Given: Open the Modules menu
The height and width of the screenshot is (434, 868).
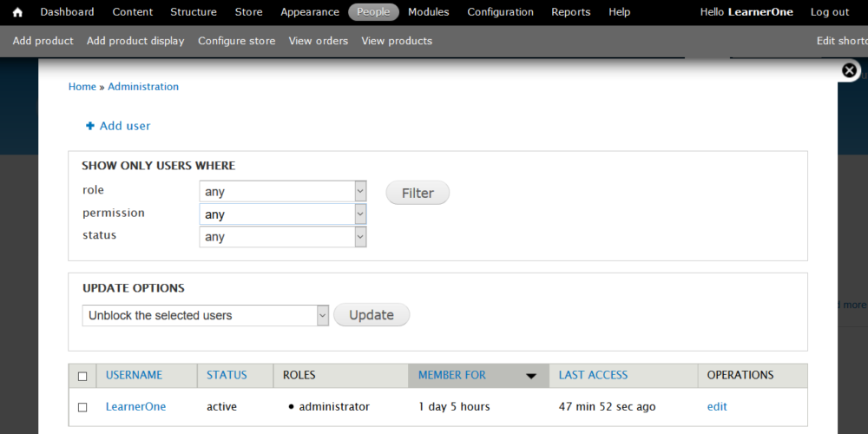Looking at the screenshot, I should [x=429, y=12].
